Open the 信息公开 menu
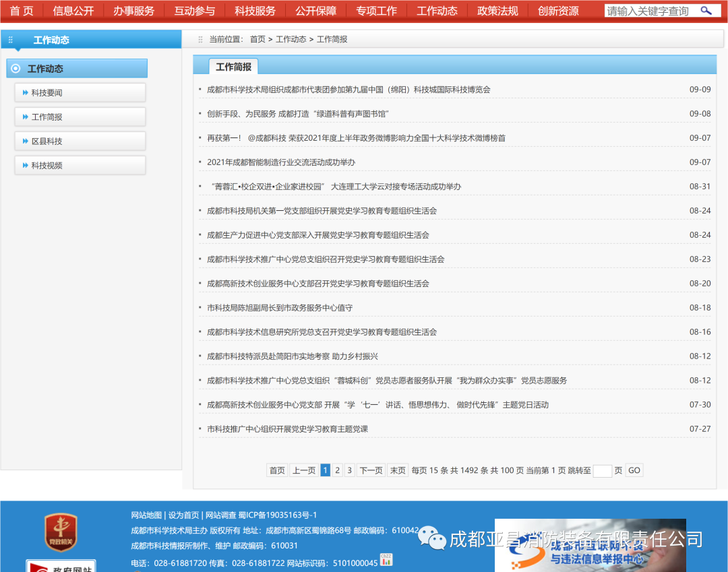 click(x=73, y=11)
